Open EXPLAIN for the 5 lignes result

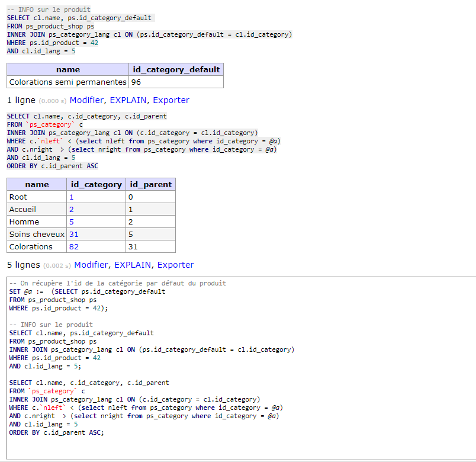coord(133,265)
